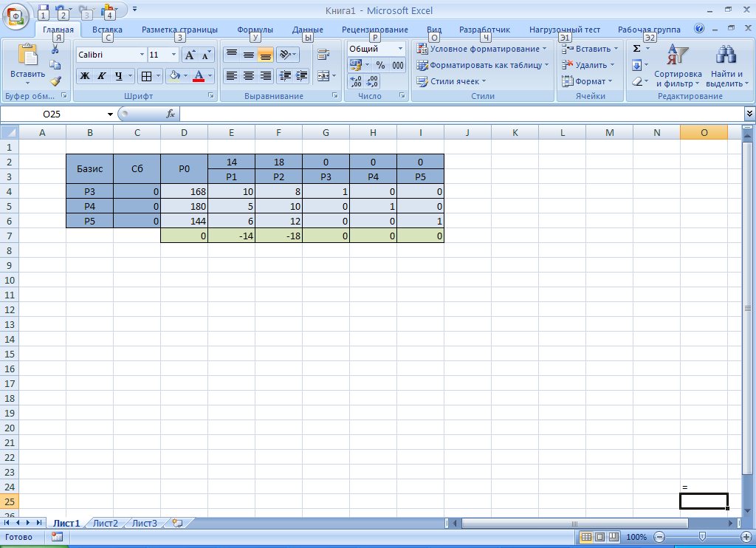Open the Вставка tab

(107, 30)
